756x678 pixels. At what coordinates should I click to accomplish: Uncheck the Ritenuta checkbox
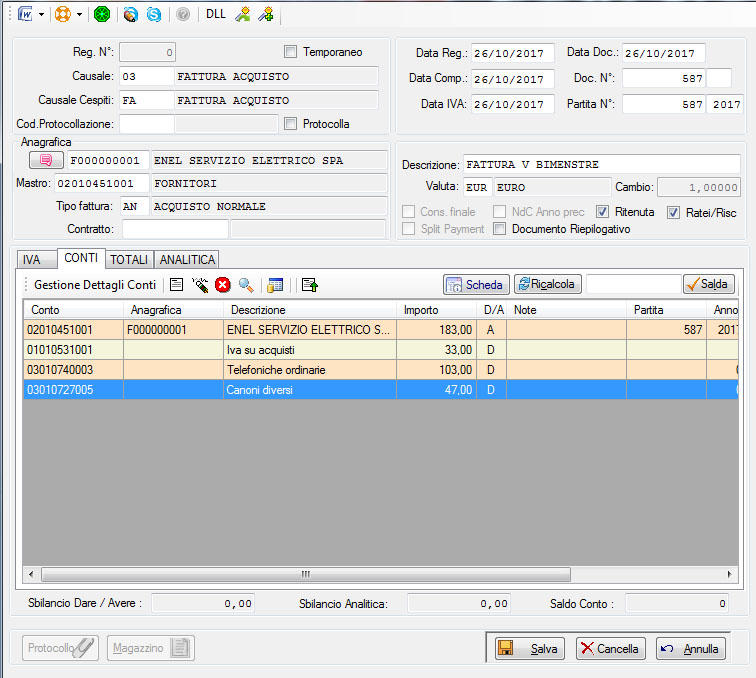(602, 212)
